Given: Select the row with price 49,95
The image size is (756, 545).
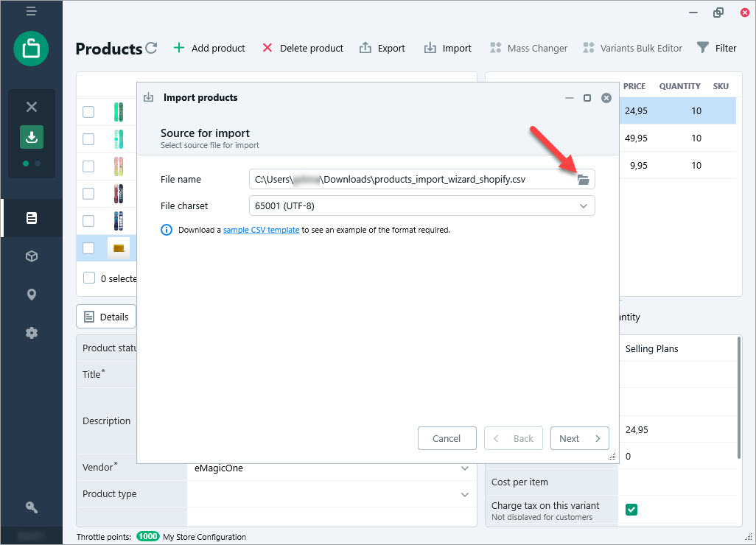Looking at the screenshot, I should pos(678,138).
